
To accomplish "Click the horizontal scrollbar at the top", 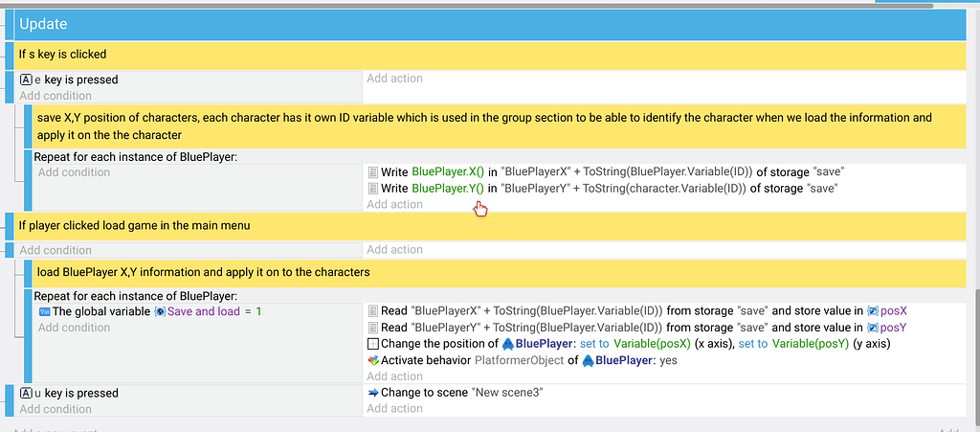I will tap(466, 7).
